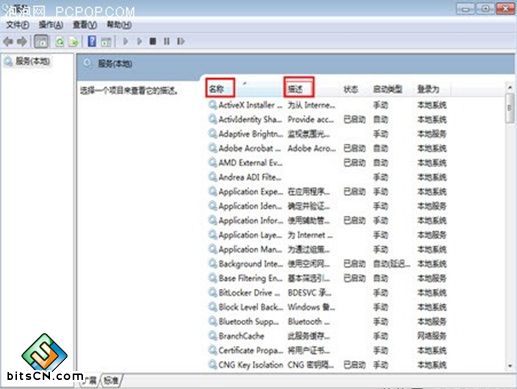This screenshot has height=389, width=517.
Task: Click the Export List toolbar icon
Action: pyautogui.click(x=74, y=42)
